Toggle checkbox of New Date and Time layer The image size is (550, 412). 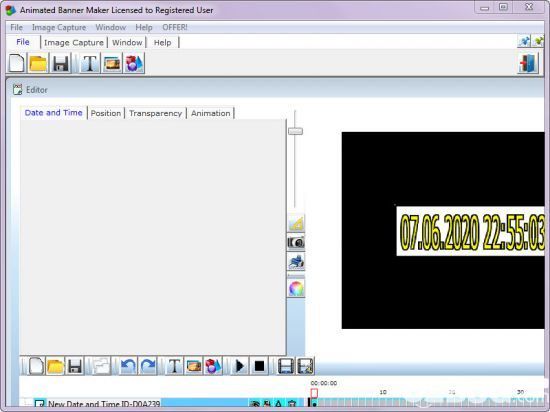(39, 404)
